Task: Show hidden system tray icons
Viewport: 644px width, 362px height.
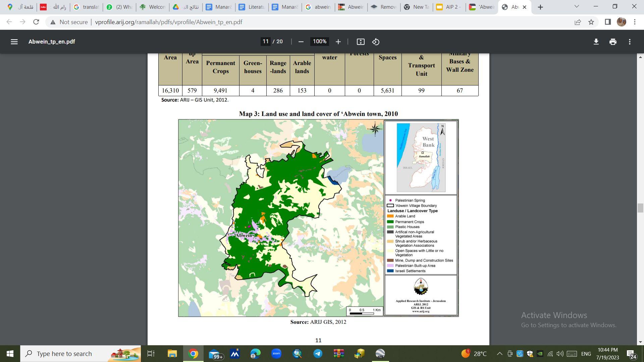Action: (x=499, y=354)
